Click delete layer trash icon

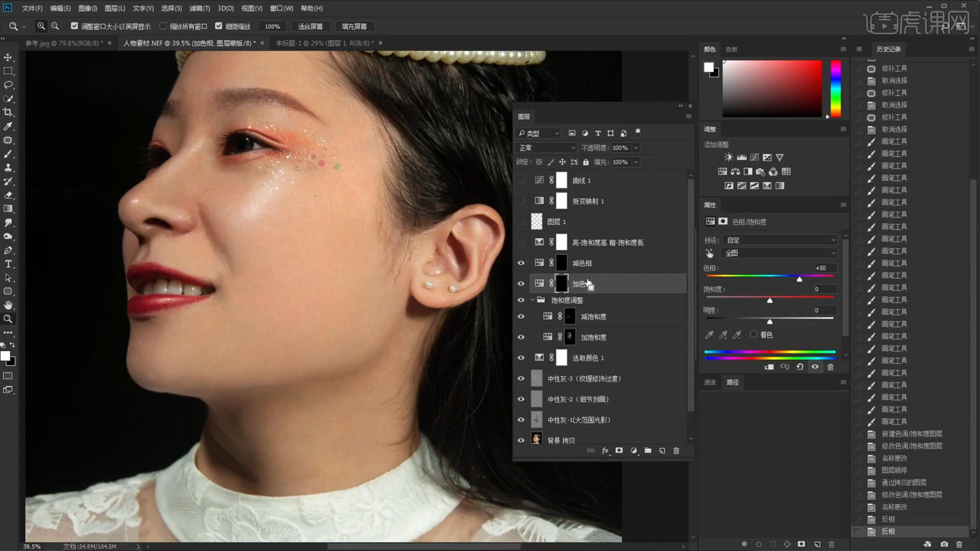tap(676, 450)
